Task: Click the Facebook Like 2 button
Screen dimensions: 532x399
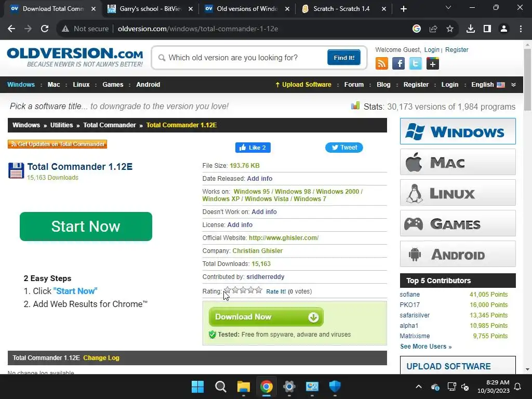Action: coord(253,148)
